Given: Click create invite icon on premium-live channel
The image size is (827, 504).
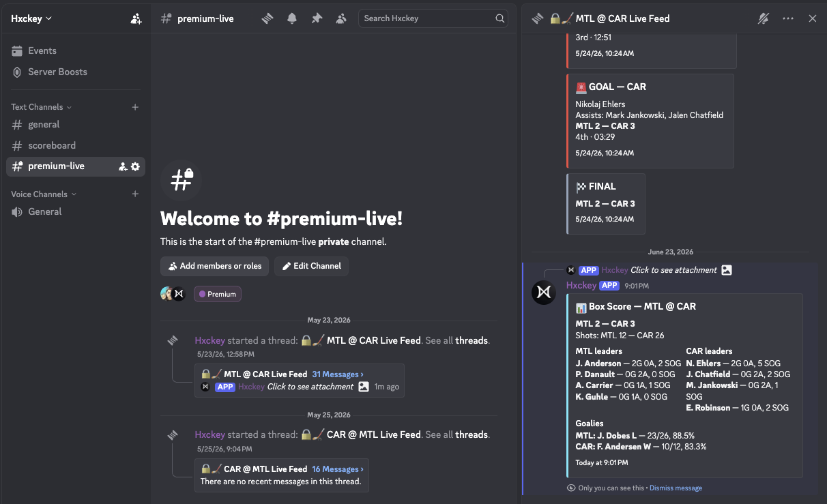Looking at the screenshot, I should (123, 166).
